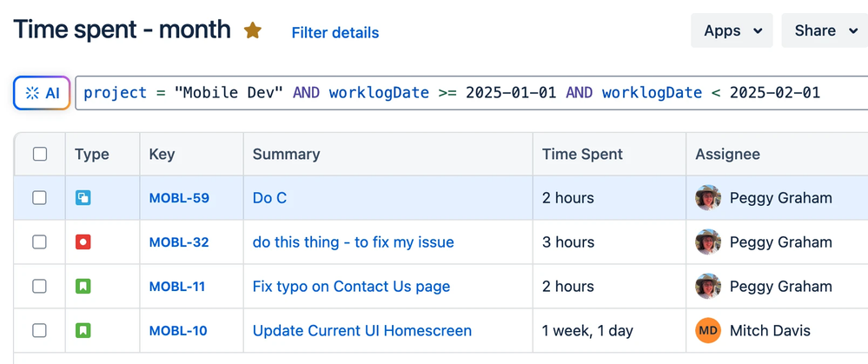Open the Apps dropdown
Screen dimensions: 868x364
(x=732, y=30)
